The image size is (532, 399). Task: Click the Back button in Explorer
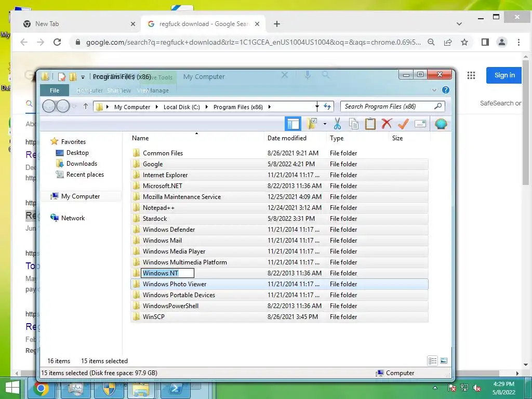coord(49,107)
